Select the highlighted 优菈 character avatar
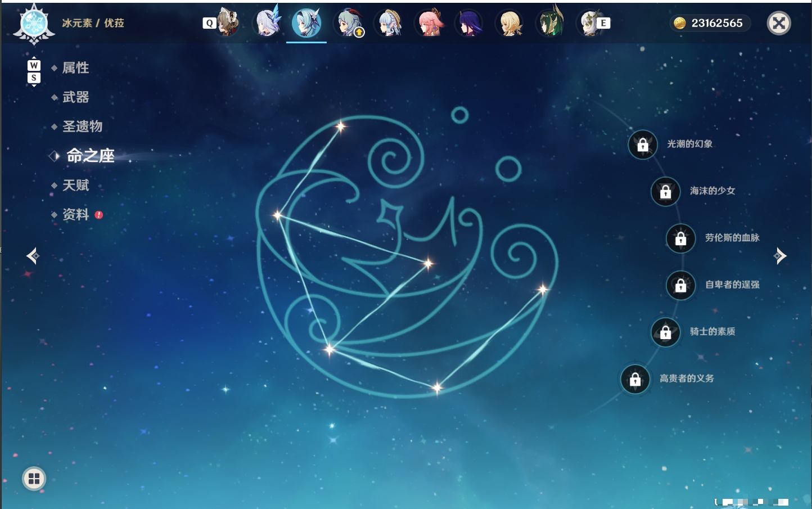 point(306,23)
